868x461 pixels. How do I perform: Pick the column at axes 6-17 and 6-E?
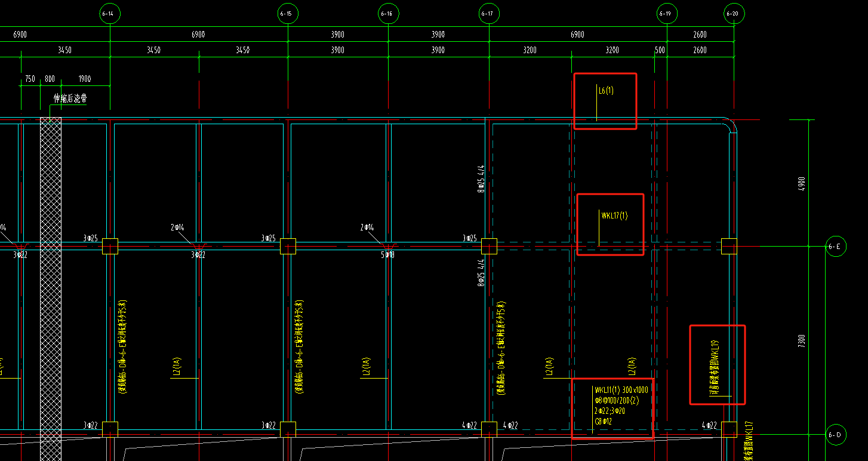click(490, 246)
